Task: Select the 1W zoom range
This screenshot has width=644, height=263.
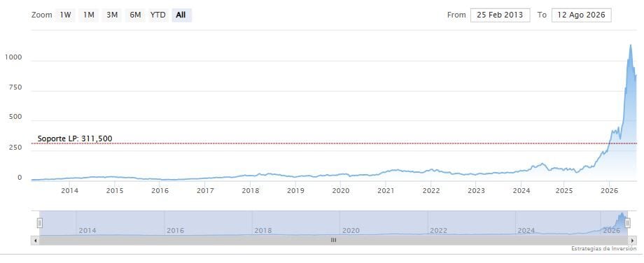Action: (66, 15)
